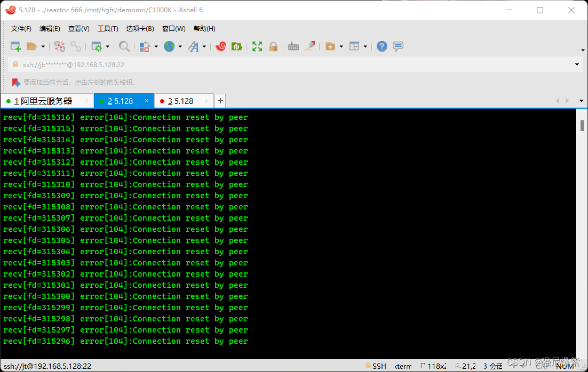Close the 阿里云服务器 tab
The image size is (588, 372).
(86, 101)
